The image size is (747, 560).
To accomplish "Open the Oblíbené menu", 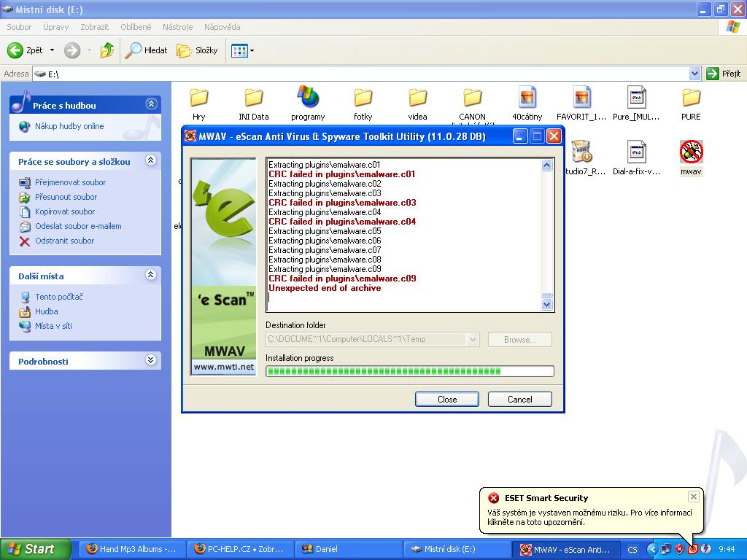I will coord(136,27).
